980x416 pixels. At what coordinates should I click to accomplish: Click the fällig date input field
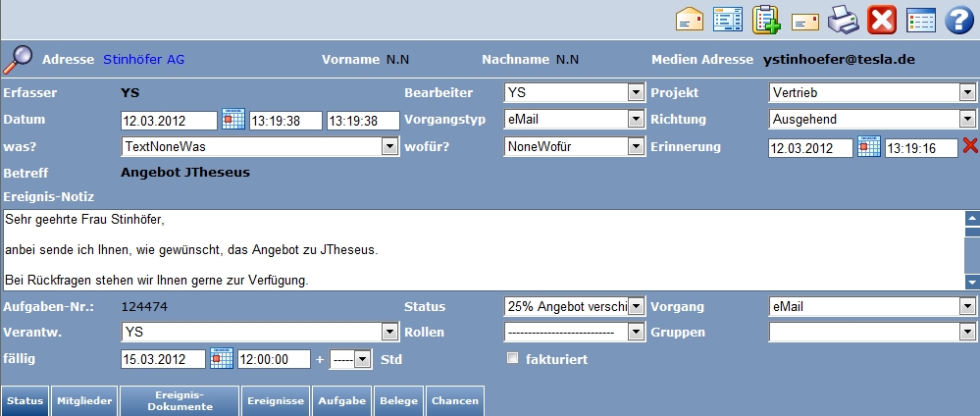(x=163, y=359)
